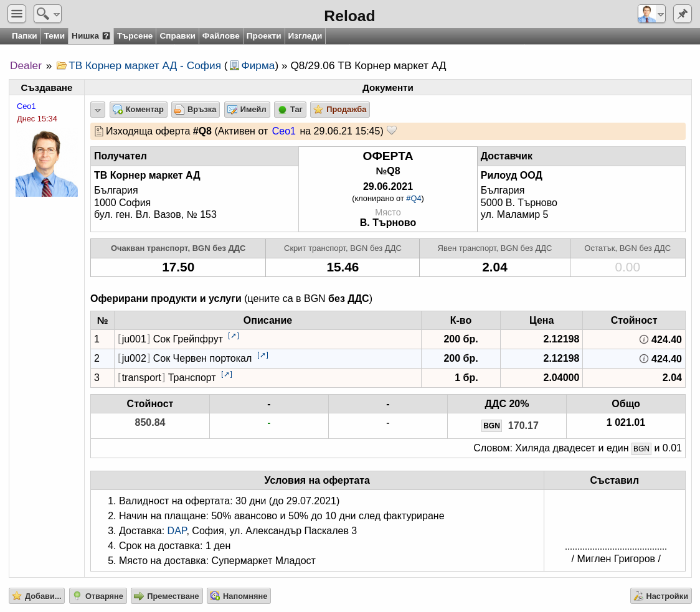The width and height of the screenshot is (700, 612).
Task: Click the Преместване button
Action: point(166,596)
